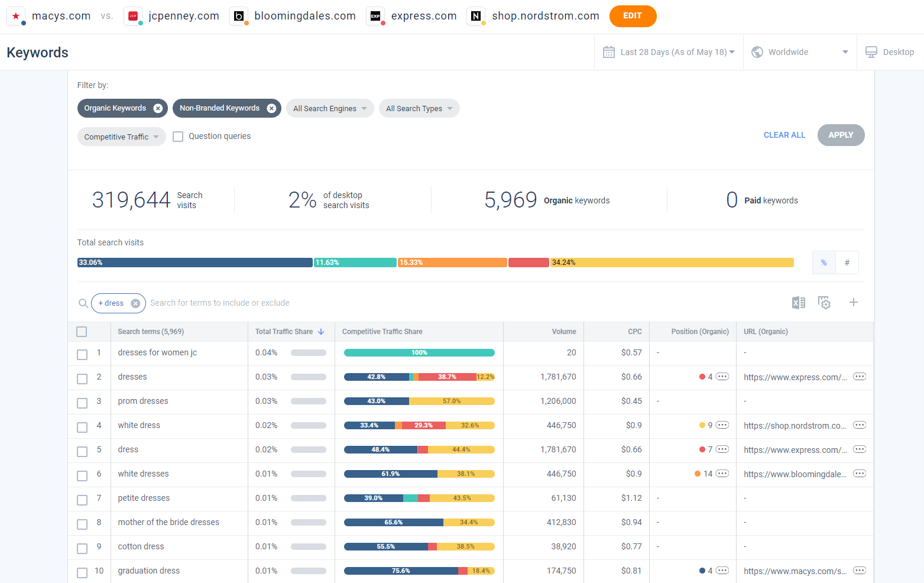
Task: Remove the dress term filter chip
Action: (x=136, y=303)
